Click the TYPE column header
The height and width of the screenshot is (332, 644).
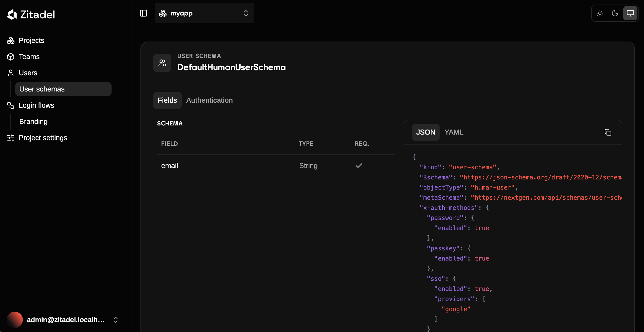[306, 144]
